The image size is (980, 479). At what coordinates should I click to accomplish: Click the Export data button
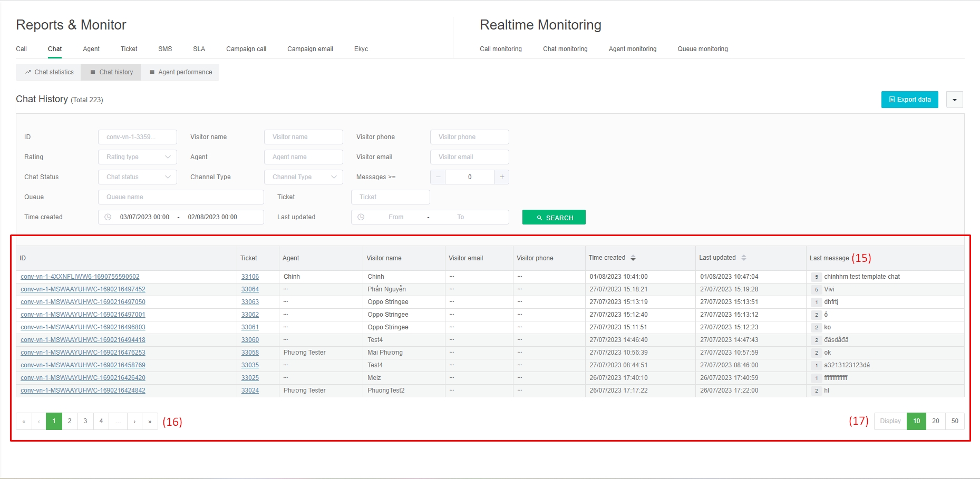click(x=909, y=100)
